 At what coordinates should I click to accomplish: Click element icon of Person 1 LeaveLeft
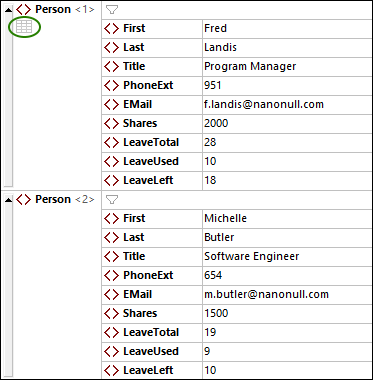point(111,181)
